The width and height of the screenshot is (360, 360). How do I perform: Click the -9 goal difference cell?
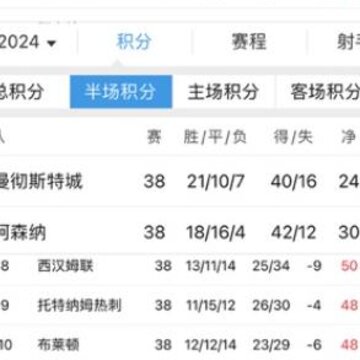point(314,266)
